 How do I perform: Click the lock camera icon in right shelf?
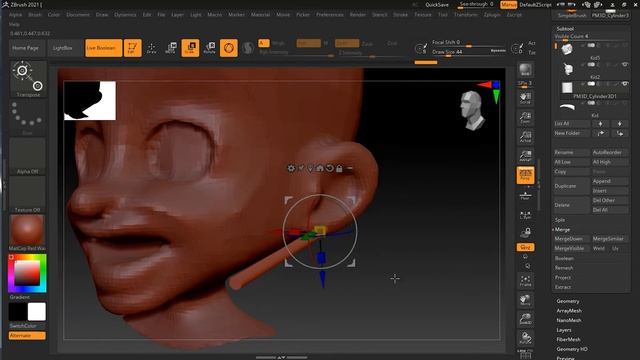click(x=525, y=233)
